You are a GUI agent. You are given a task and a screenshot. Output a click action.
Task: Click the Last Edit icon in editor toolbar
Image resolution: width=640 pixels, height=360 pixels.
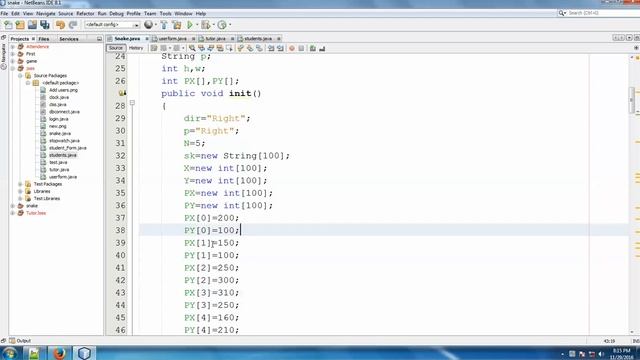point(154,48)
